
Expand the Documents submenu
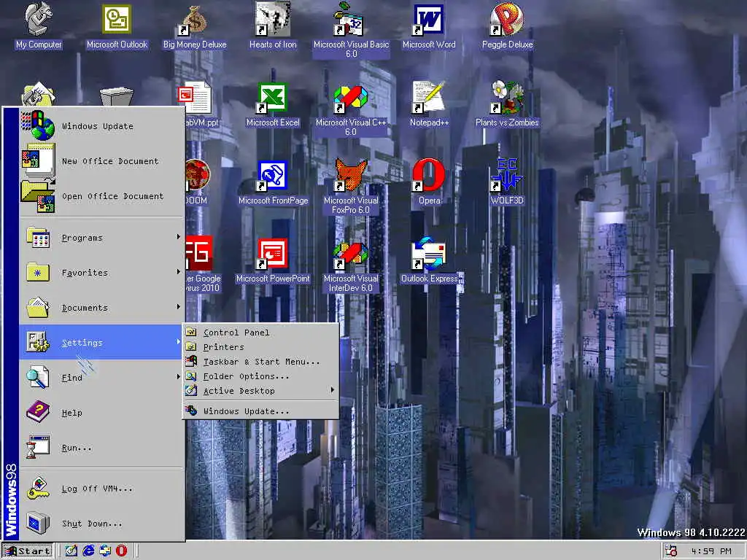102,307
